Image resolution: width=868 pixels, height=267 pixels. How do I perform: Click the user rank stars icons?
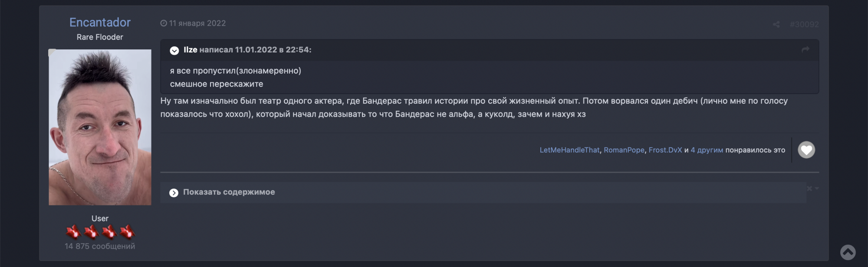click(100, 232)
